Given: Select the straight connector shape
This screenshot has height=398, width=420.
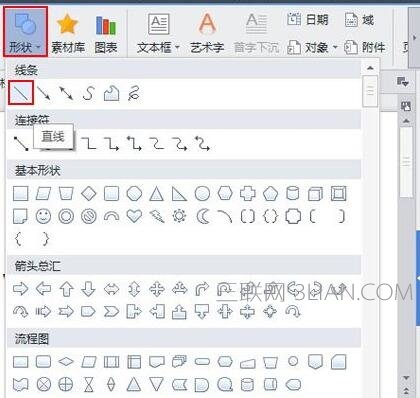Looking at the screenshot, I should pos(21,144).
